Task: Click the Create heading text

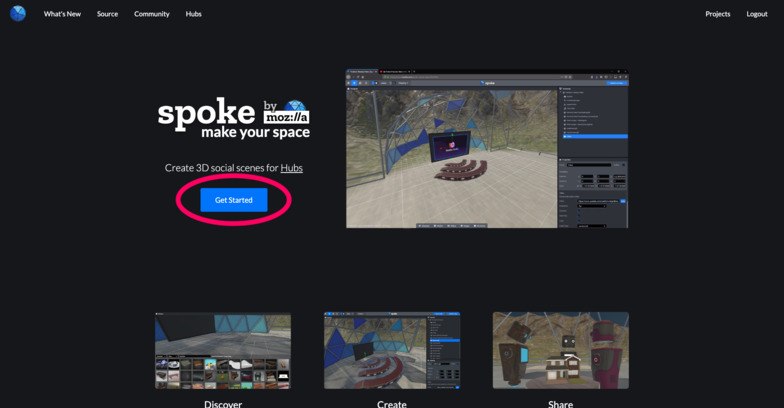Action: pos(392,404)
